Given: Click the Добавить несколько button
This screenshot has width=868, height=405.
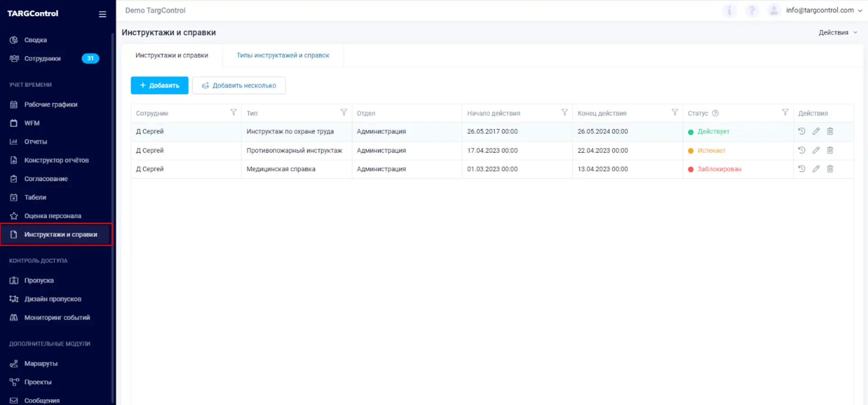Looking at the screenshot, I should (x=239, y=85).
